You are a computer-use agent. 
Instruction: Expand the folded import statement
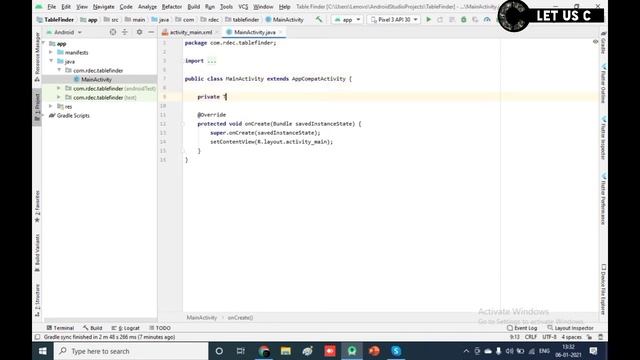(x=211, y=61)
